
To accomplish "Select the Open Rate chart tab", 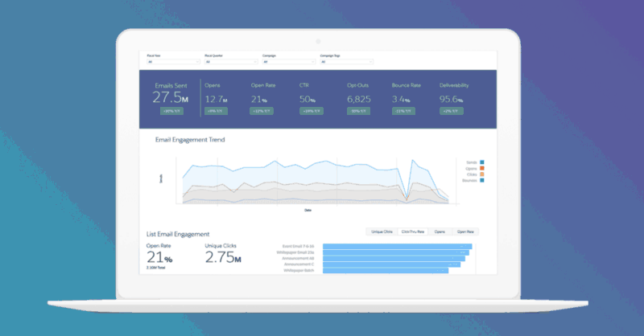I will [465, 232].
